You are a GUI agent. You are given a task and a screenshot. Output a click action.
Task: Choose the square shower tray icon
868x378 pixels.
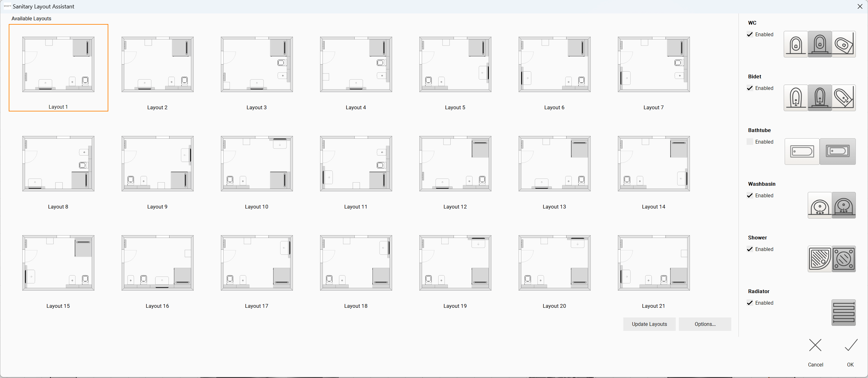click(844, 259)
